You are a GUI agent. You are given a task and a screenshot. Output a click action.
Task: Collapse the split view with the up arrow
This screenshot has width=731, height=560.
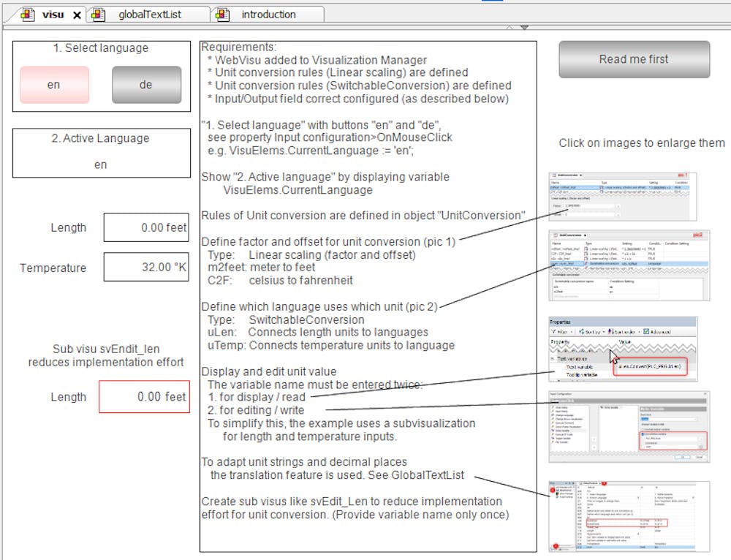coord(508,28)
